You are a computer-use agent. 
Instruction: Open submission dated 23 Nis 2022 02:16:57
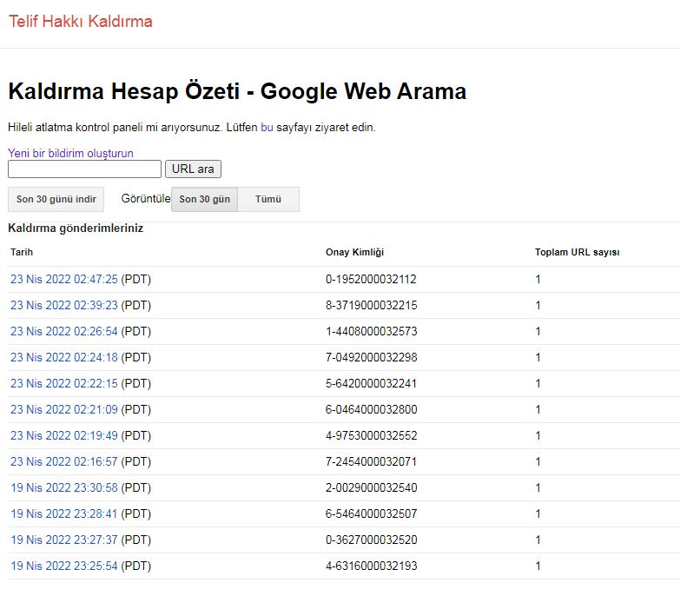(64, 461)
